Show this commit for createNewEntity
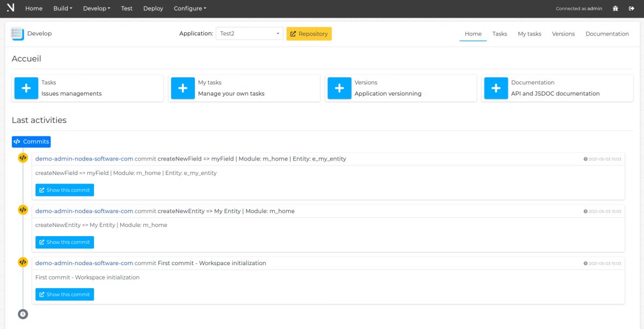 pos(64,242)
